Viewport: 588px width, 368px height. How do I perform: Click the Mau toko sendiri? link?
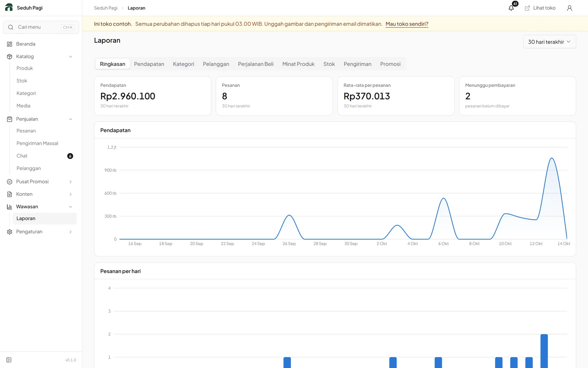click(407, 24)
